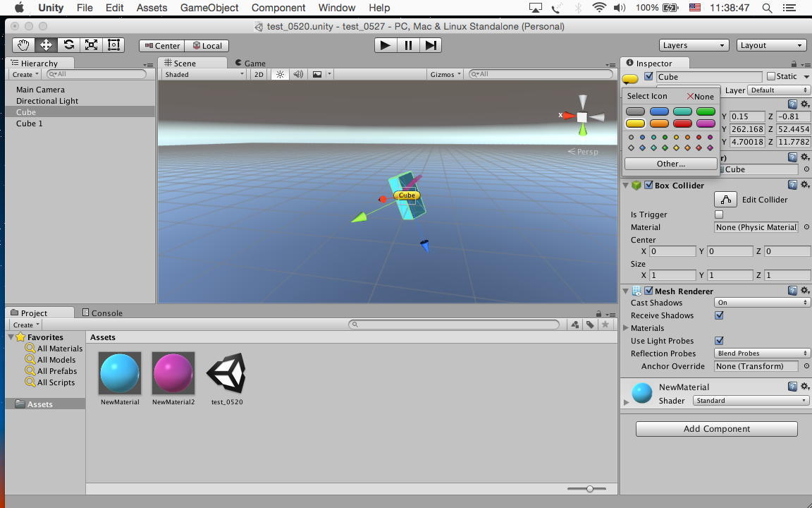Collapse the Favorites tree
The width and height of the screenshot is (812, 508).
[x=11, y=337]
